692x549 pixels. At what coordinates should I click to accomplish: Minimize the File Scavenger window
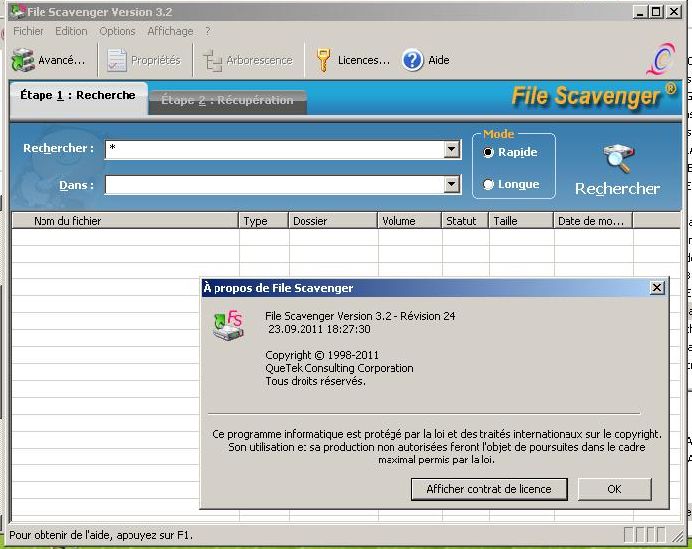[x=640, y=11]
